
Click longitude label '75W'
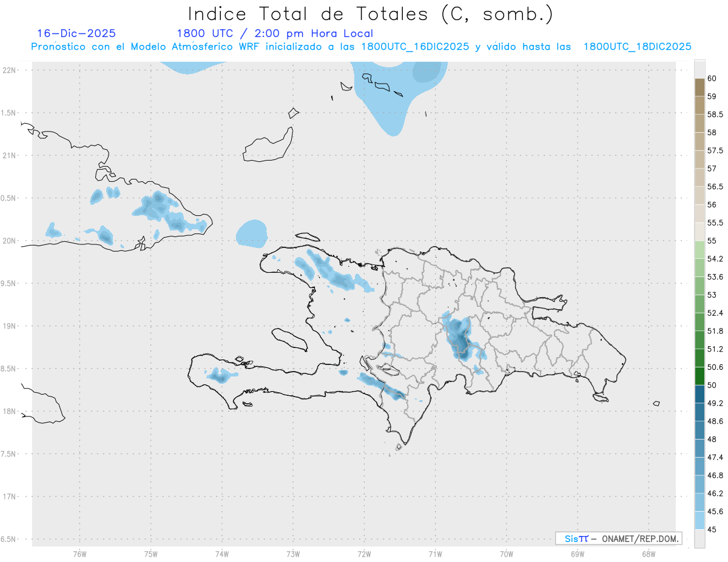pos(151,554)
